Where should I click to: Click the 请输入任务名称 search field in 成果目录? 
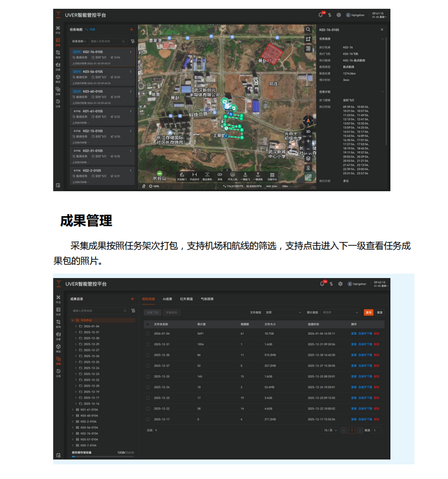click(x=97, y=311)
